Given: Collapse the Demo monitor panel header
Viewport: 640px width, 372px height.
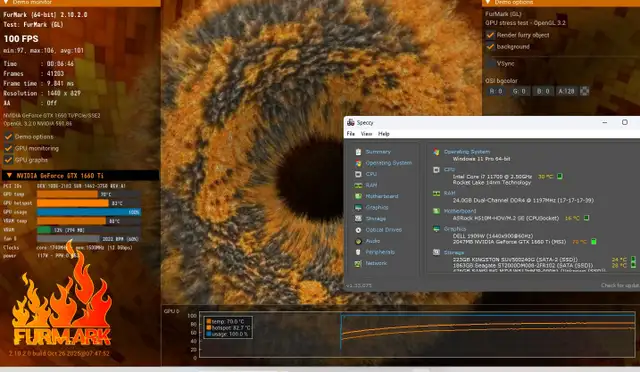Looking at the screenshot, I should coord(6,2).
